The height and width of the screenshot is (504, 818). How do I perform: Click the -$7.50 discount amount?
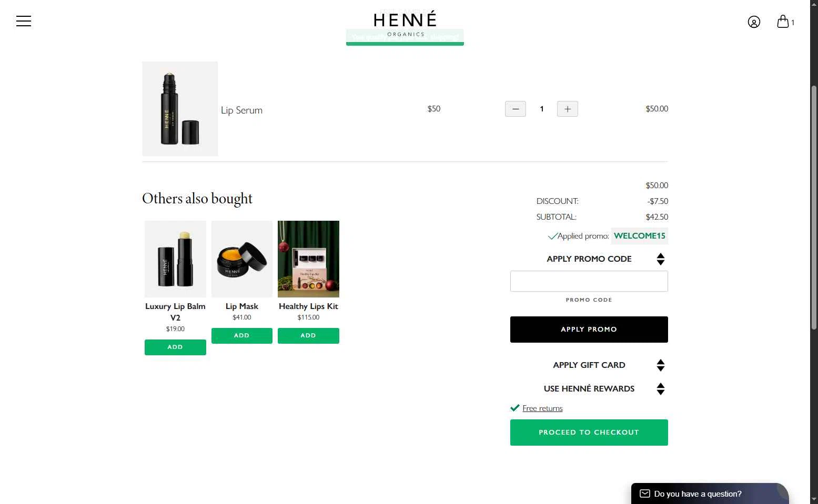click(658, 201)
